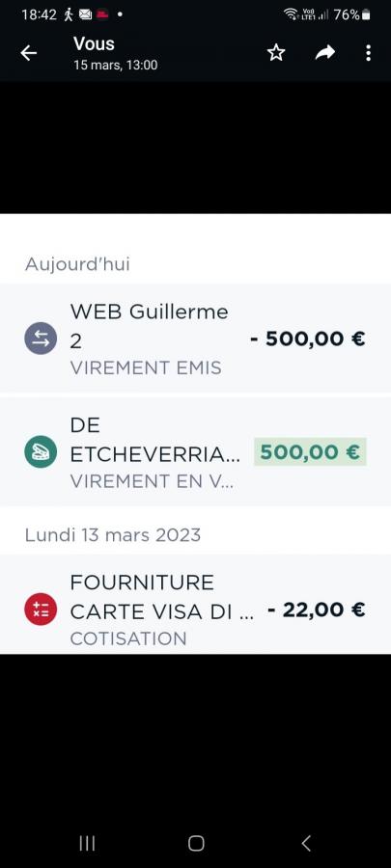Open the WEB Guillerme 2 transaction
Screen dimensions: 391x868
195,339
